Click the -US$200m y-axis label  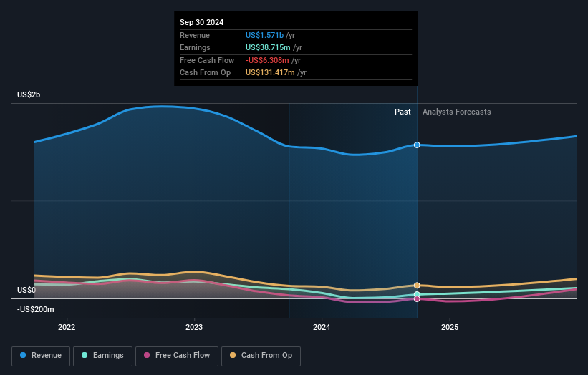click(36, 309)
